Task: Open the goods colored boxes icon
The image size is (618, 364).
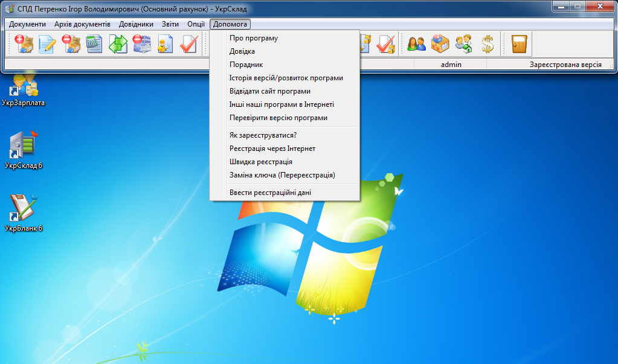Action: (440, 44)
